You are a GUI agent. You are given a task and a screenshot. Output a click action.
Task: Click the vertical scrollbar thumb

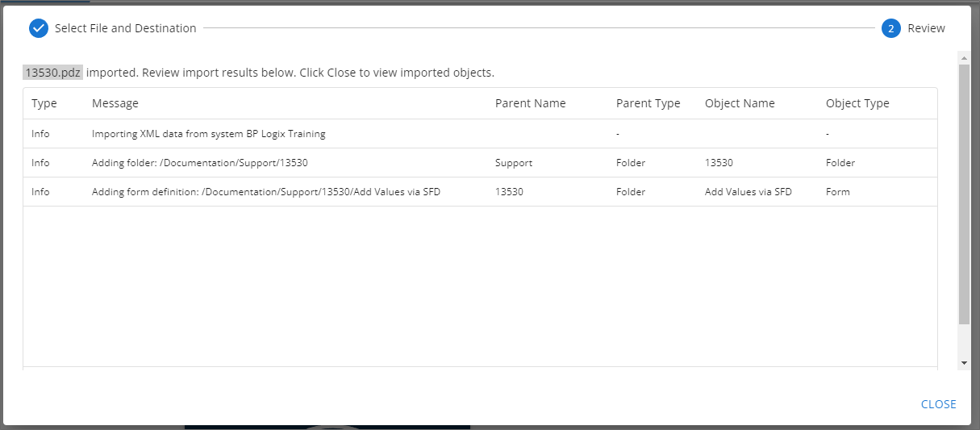click(964, 194)
